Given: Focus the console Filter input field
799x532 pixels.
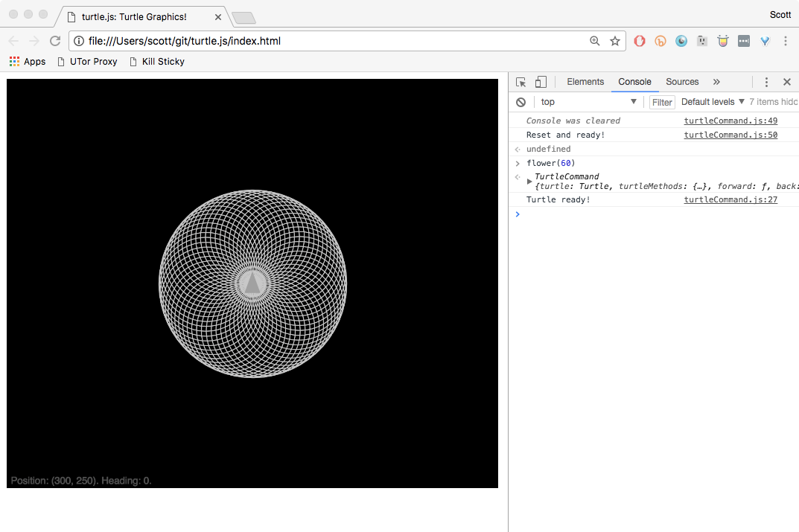Looking at the screenshot, I should tap(662, 103).
